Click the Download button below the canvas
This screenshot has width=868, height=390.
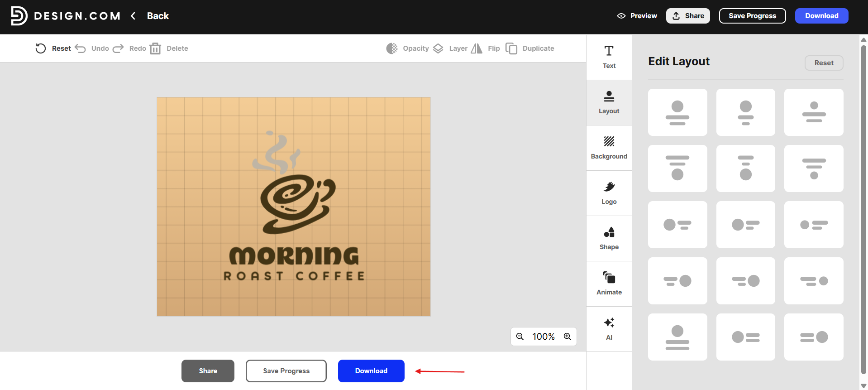point(371,371)
